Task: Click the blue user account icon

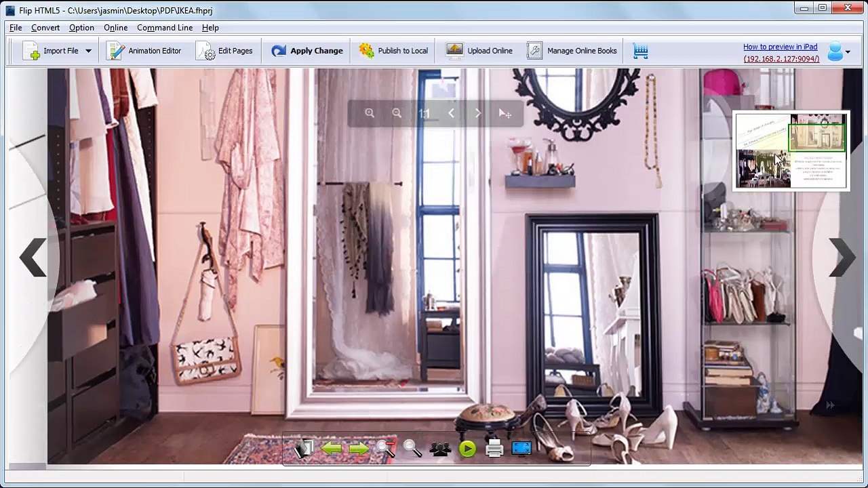Action: coord(835,52)
